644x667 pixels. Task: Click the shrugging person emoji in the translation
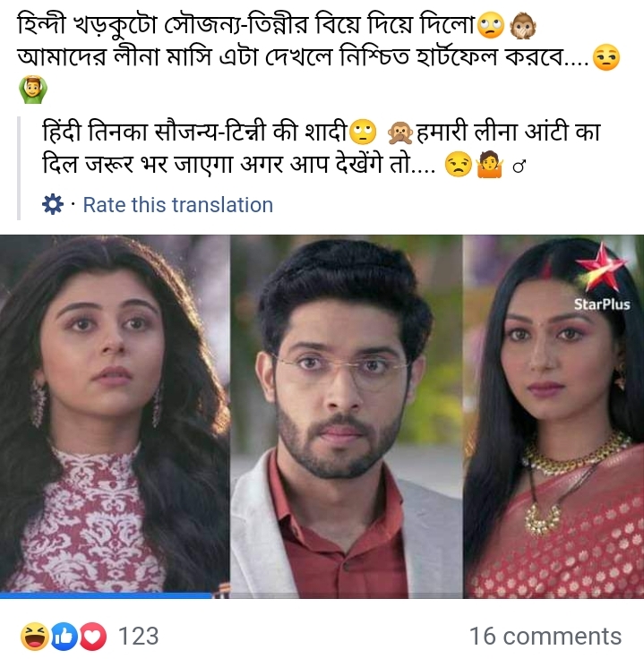(490, 165)
